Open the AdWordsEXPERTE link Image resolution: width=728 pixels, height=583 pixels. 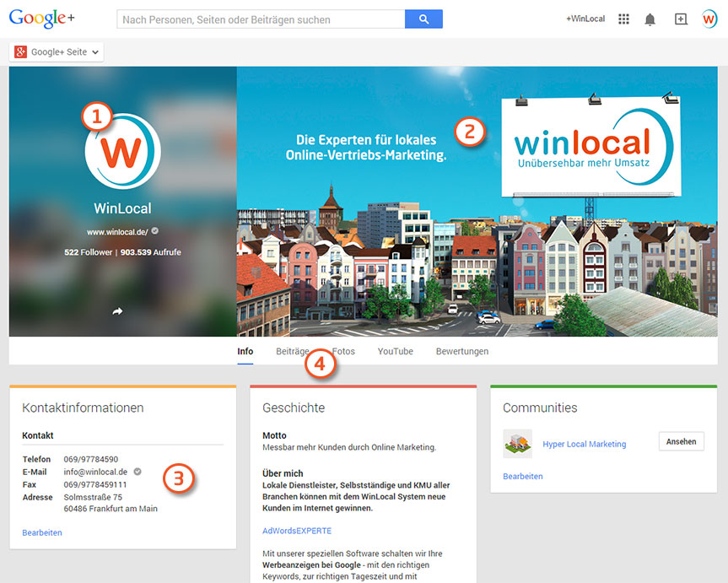coord(297,531)
